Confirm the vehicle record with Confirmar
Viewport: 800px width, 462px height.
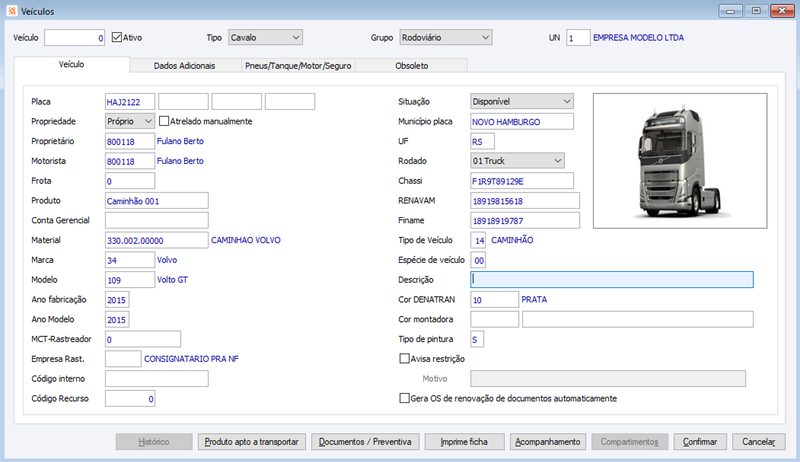click(700, 442)
